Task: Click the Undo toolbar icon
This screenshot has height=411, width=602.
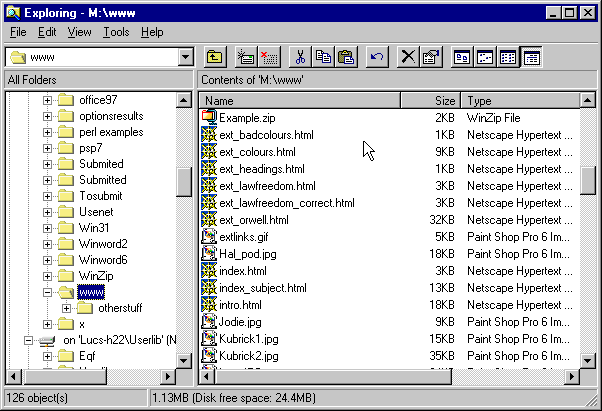Action: (377, 58)
